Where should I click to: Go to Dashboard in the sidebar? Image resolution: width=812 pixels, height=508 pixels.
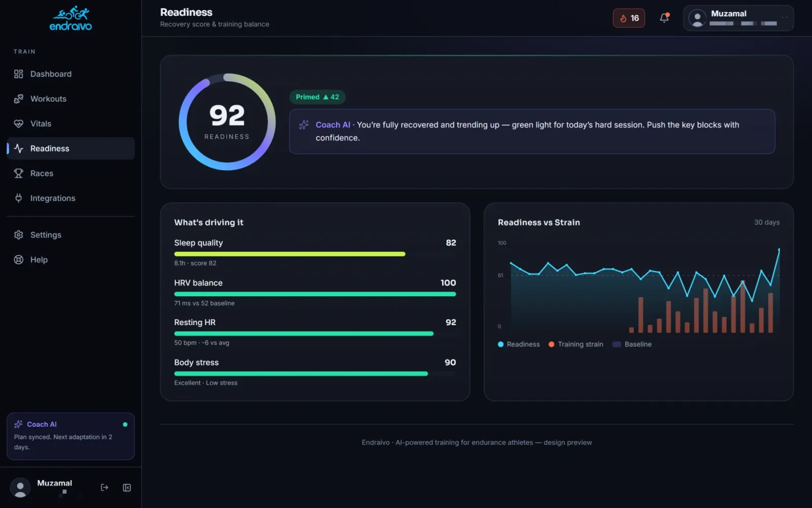71,74
